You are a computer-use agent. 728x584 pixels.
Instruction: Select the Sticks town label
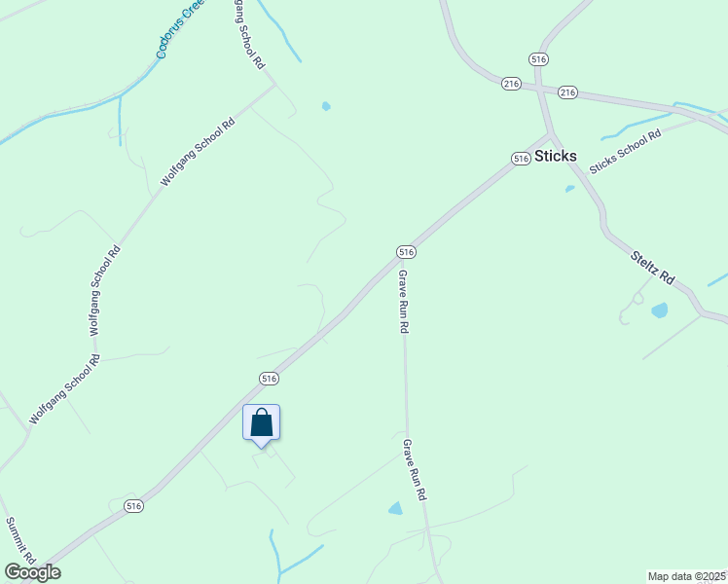click(556, 156)
